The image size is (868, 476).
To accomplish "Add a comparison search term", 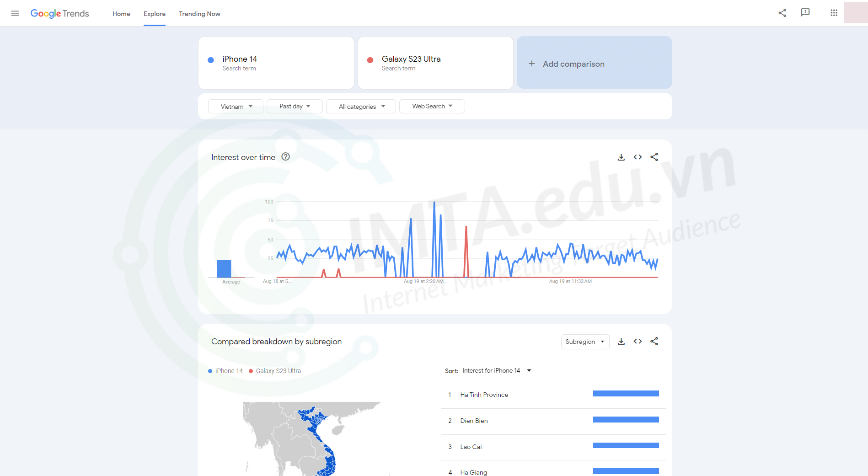I will (594, 63).
